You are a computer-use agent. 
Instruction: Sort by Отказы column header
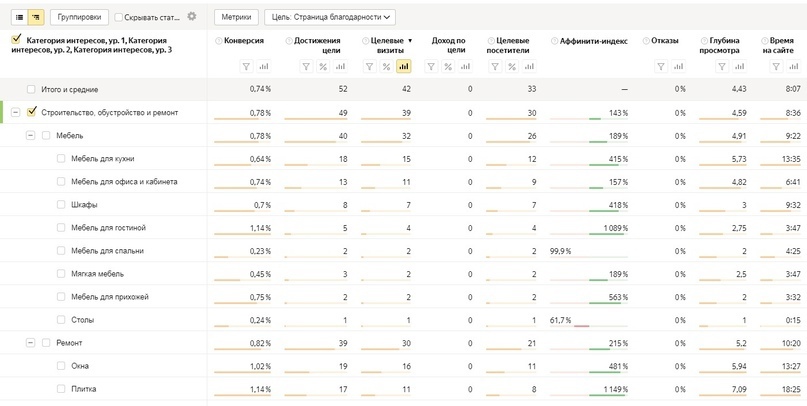pos(664,41)
